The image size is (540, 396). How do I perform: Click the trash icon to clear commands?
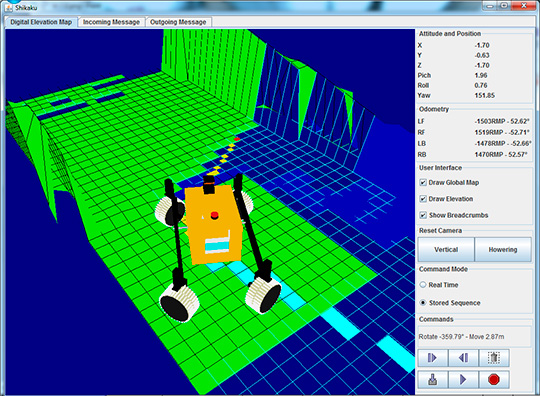tap(494, 358)
